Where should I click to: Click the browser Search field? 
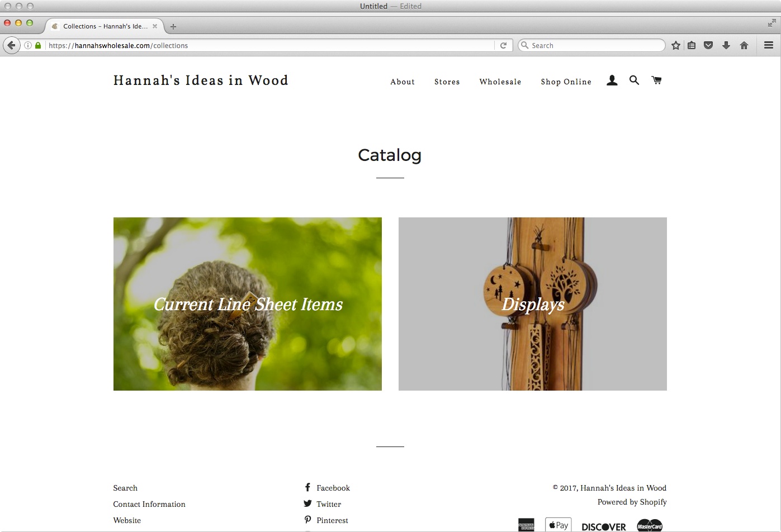[x=591, y=45]
